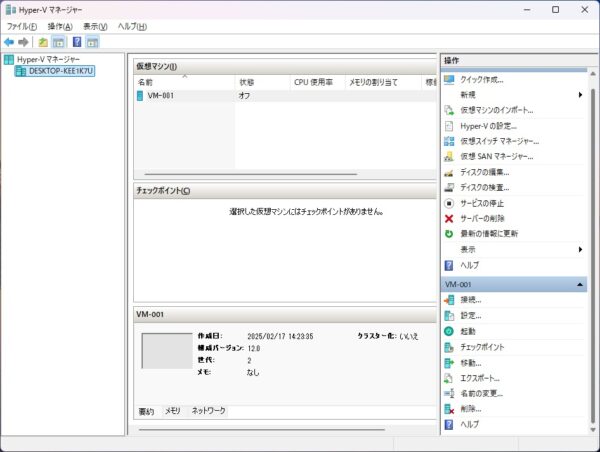Image resolution: width=600 pixels, height=452 pixels.
Task: Click 名前の変更 rename icon
Action: (449, 393)
